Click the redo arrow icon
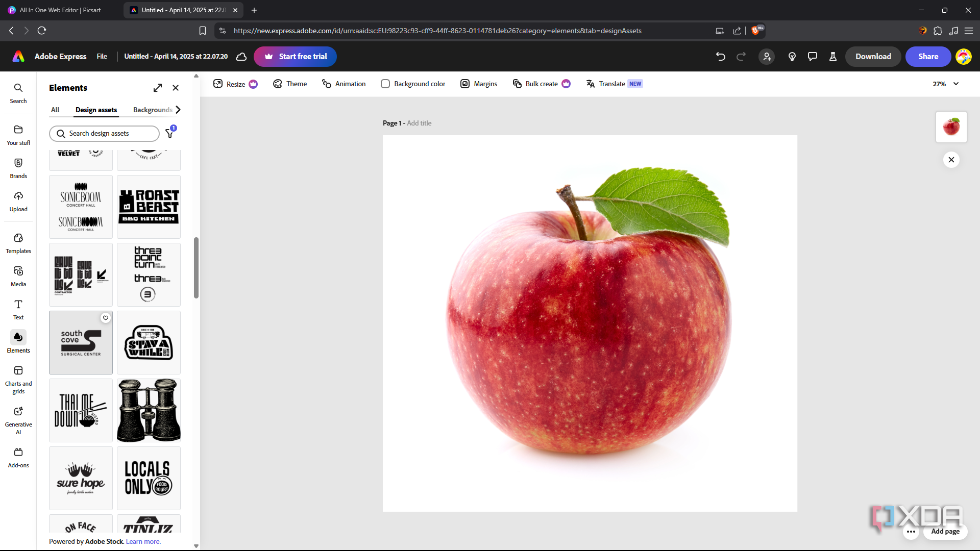 741,57
